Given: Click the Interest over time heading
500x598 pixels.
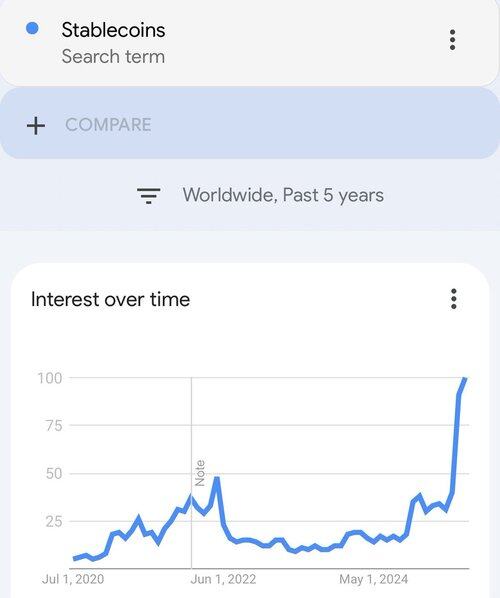Looking at the screenshot, I should [110, 299].
